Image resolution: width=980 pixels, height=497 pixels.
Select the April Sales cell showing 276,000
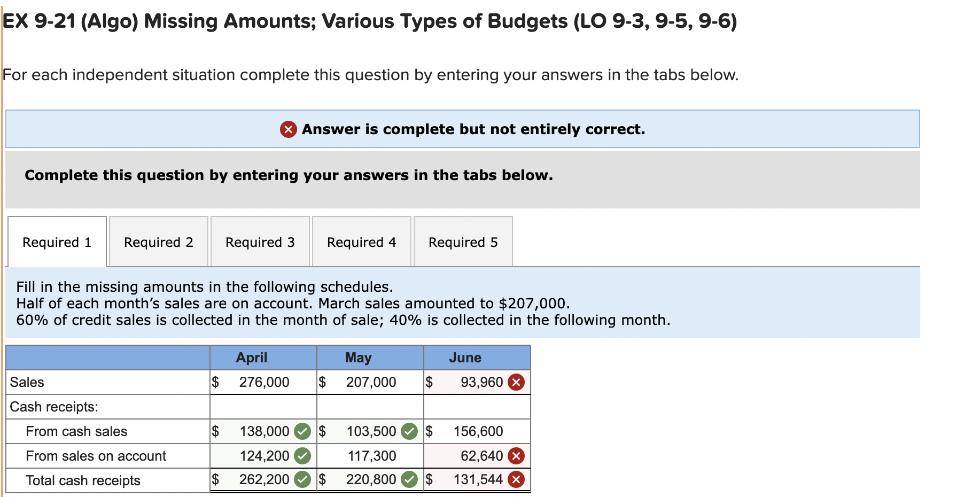point(264,382)
